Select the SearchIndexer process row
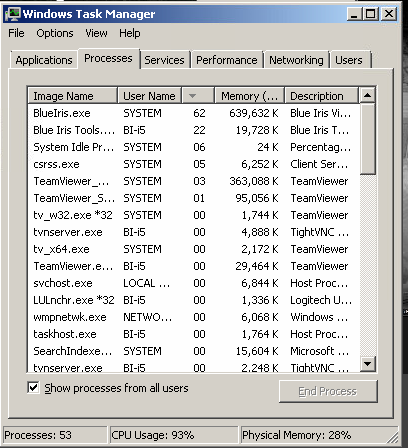The height and width of the screenshot is (448, 408). 194,351
